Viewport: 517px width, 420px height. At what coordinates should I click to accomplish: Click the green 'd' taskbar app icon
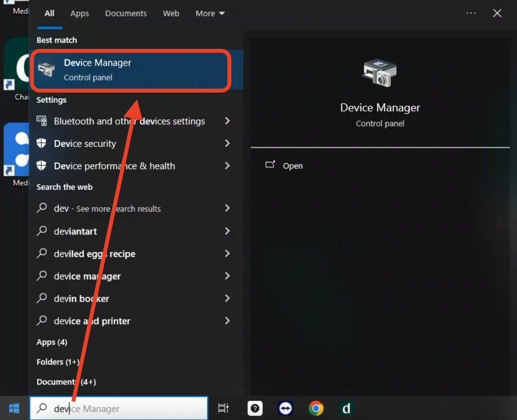[346, 409]
